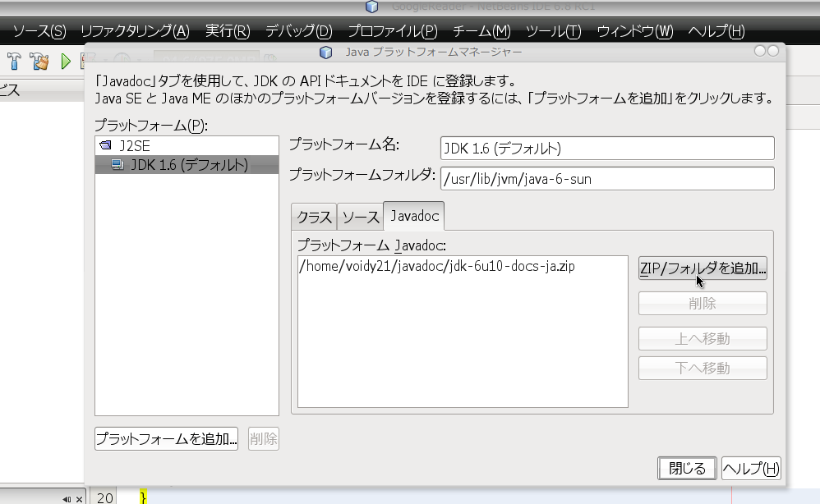Click the 下へ移動 button
This screenshot has height=504, width=820.
(703, 369)
